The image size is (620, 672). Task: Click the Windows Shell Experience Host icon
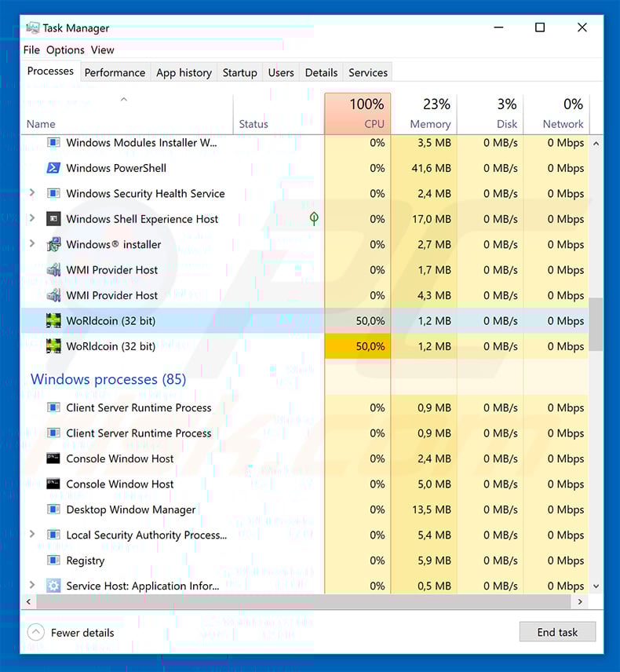coord(53,219)
